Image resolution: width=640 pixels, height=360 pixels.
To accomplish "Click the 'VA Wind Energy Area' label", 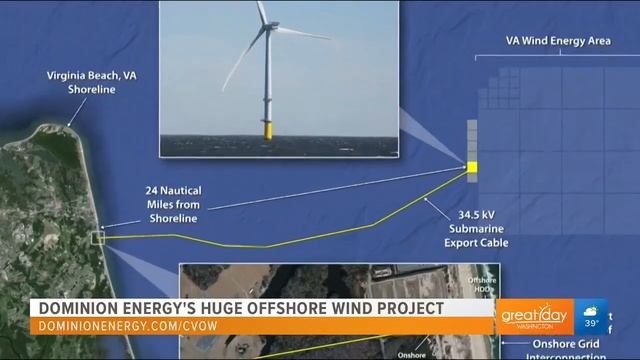I will [x=558, y=41].
